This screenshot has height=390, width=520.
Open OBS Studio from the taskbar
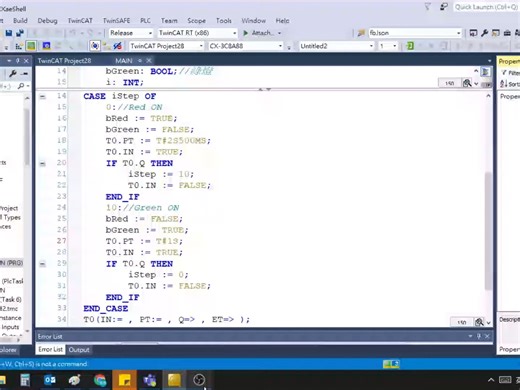coord(199,380)
